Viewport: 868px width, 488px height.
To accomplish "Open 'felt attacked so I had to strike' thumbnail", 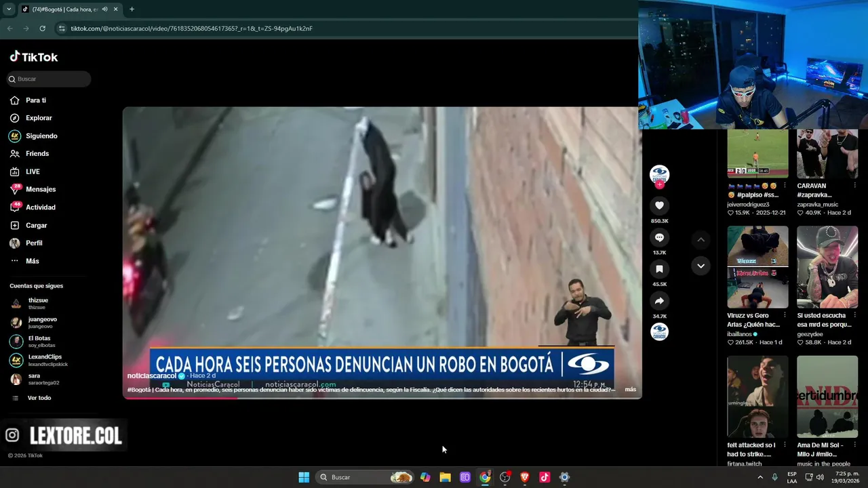I will coord(757,396).
